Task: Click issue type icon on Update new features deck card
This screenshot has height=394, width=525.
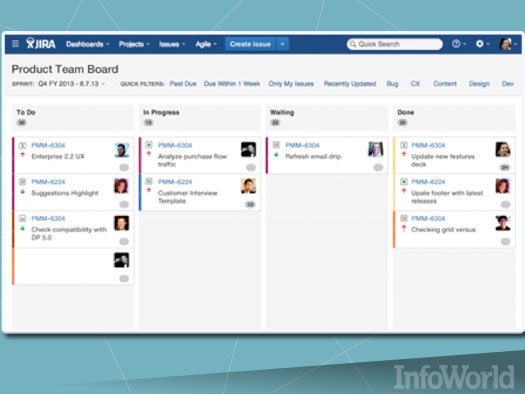Action: 404,145
